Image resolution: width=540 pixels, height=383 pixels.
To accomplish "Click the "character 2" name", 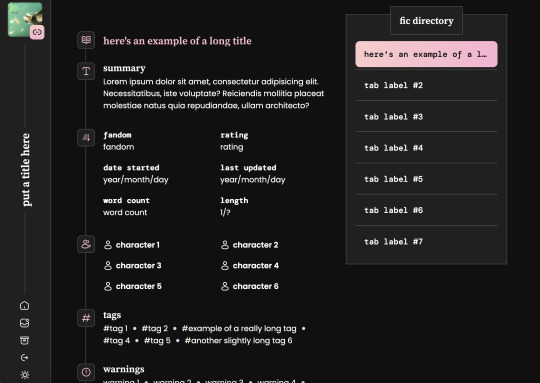I will (x=256, y=245).
